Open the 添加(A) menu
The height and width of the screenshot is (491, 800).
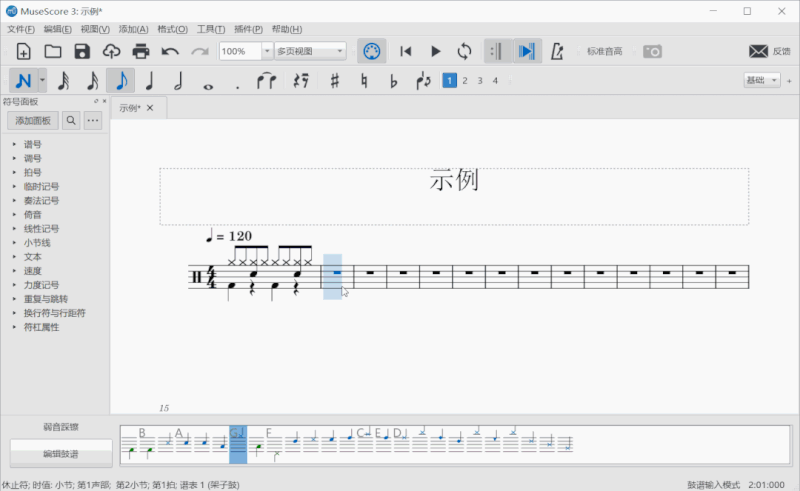pyautogui.click(x=134, y=29)
